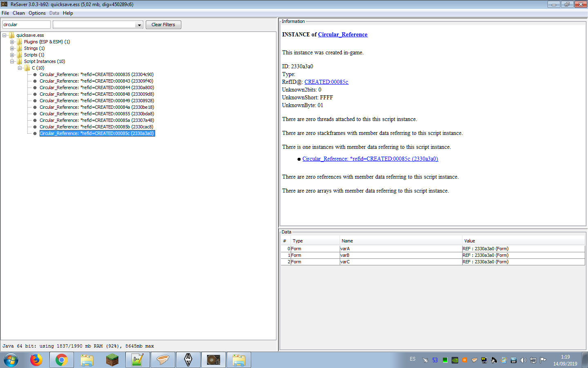The width and height of the screenshot is (588, 368).
Task: Open the CREATED:00085c RefID link
Action: pyautogui.click(x=326, y=82)
